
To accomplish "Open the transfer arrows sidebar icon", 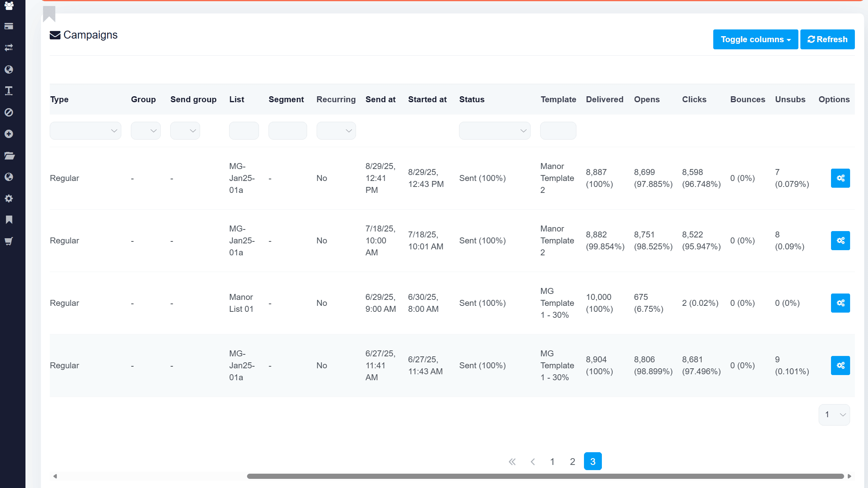I will coord(9,48).
